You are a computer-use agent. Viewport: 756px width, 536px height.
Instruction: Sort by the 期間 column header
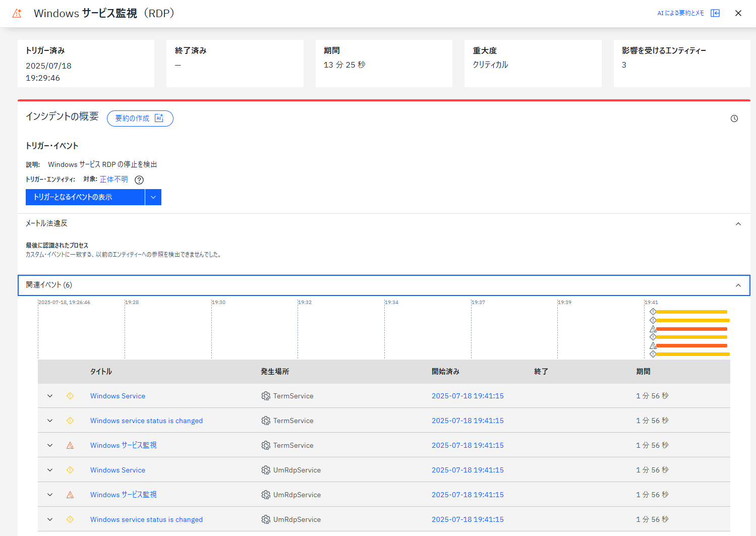pyautogui.click(x=643, y=372)
